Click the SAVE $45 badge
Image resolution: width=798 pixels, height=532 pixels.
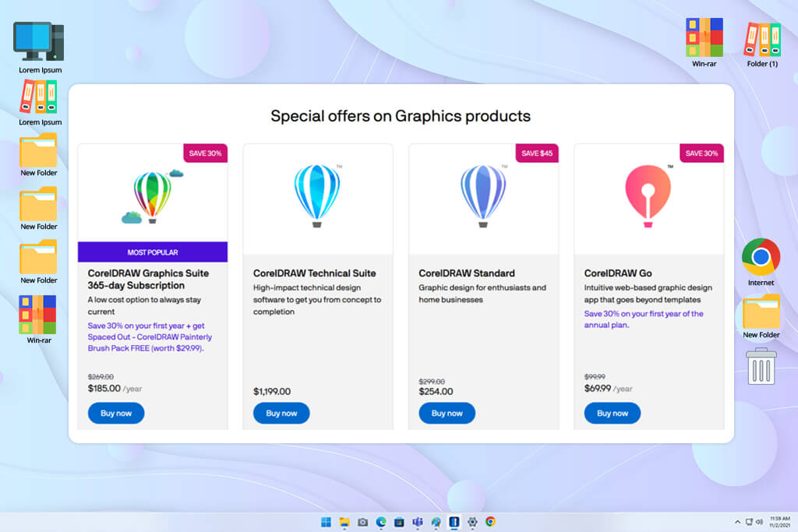tap(537, 153)
